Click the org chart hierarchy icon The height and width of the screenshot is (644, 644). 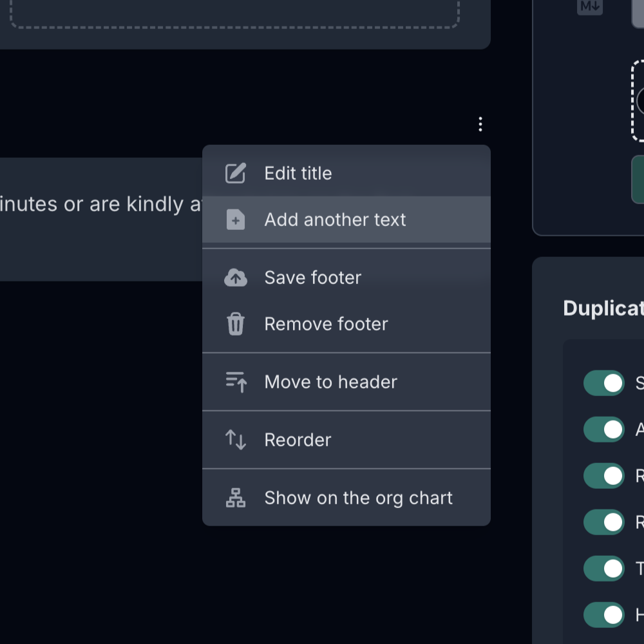pos(236,498)
